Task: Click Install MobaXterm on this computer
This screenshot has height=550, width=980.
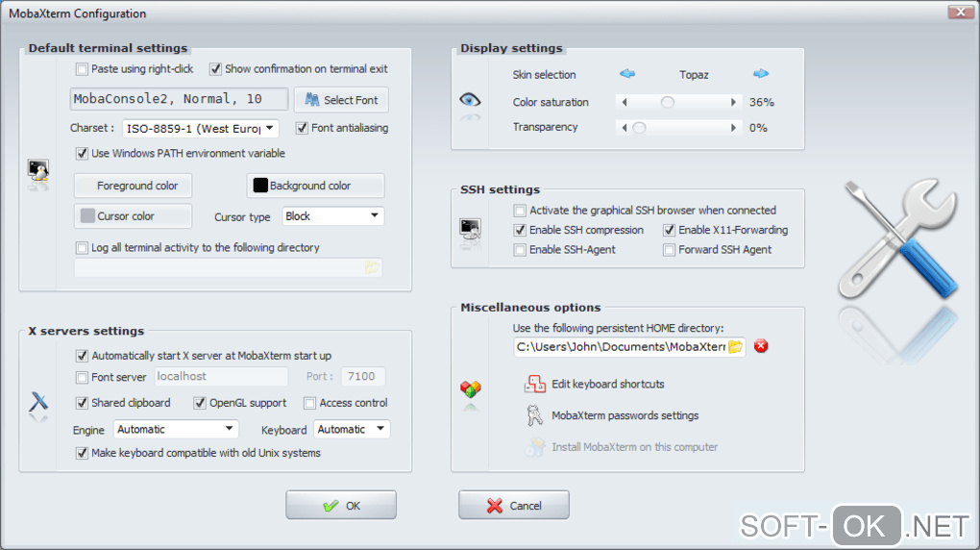Action: pyautogui.click(x=634, y=447)
